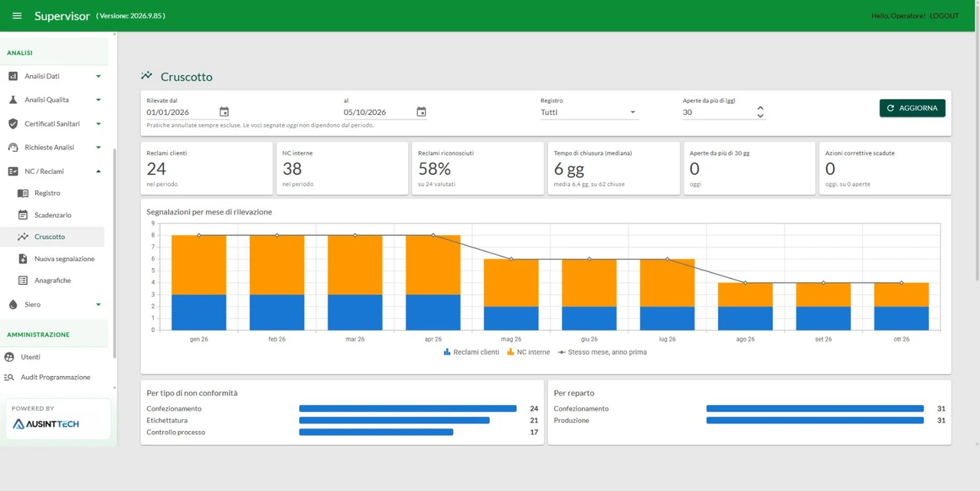This screenshot has height=491, width=980.
Task: Click the Siero droplet icon
Action: point(13,305)
